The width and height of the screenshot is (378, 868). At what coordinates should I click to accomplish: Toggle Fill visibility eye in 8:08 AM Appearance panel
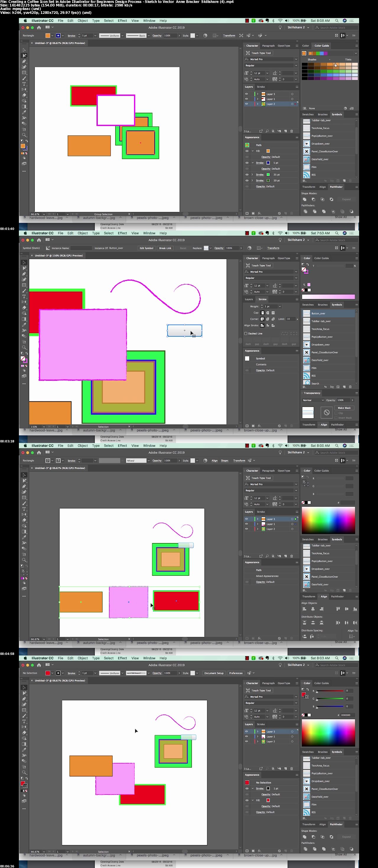[x=247, y=151]
